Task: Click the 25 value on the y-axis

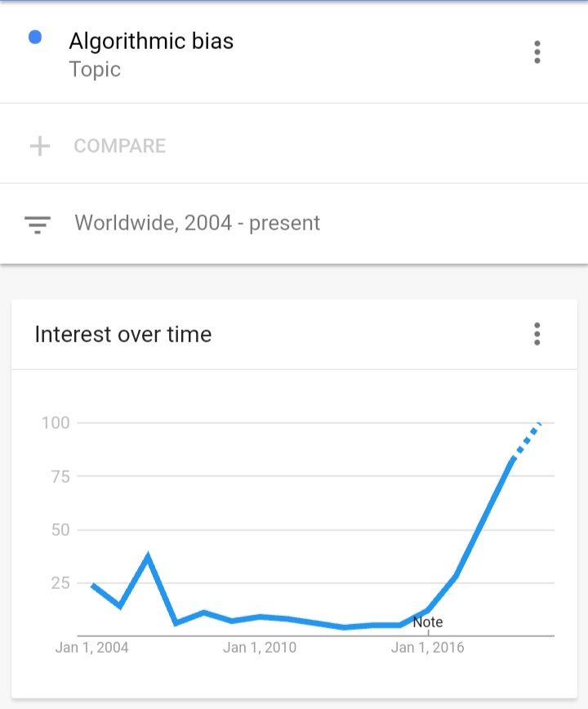Action: [60, 583]
